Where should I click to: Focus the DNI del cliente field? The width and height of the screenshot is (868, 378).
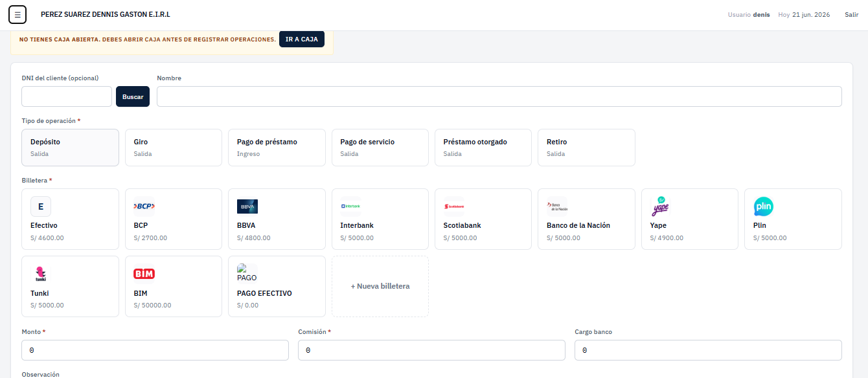(x=67, y=96)
